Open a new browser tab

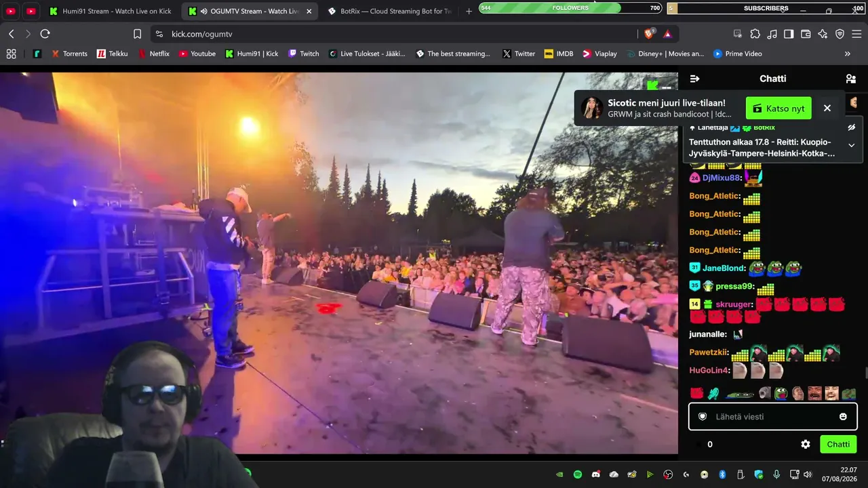[469, 12]
